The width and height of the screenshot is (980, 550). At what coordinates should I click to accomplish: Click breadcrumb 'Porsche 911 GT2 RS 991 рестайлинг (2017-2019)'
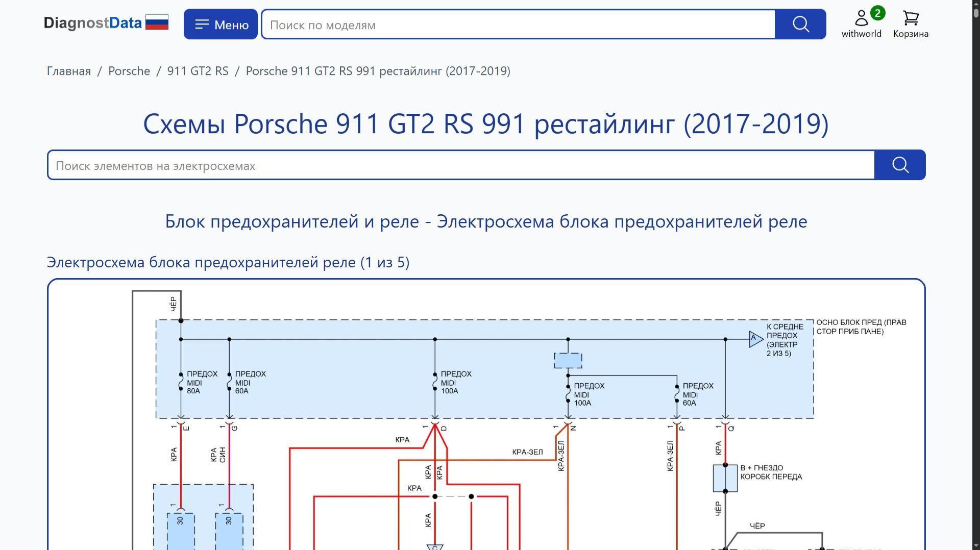[x=378, y=71]
